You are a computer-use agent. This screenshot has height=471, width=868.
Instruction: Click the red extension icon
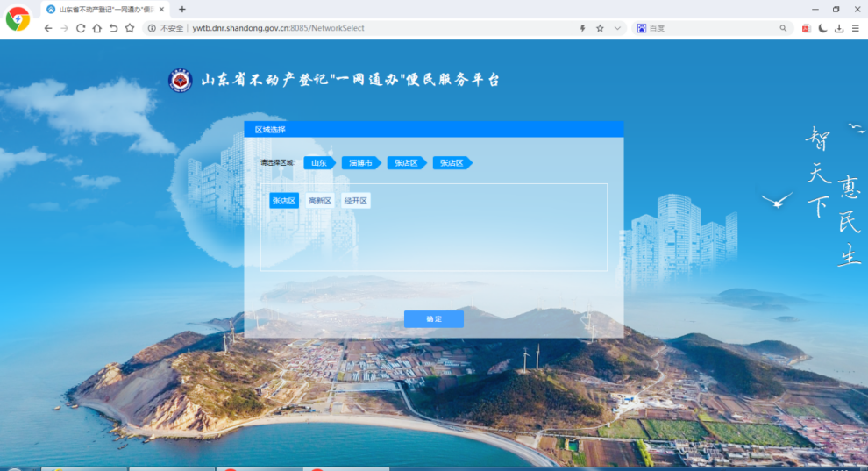point(806,28)
